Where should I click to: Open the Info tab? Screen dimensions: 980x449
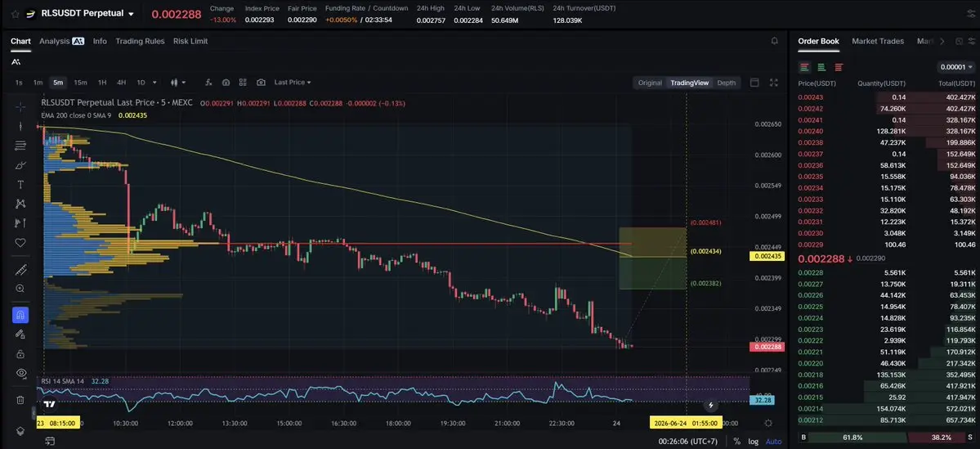click(100, 41)
